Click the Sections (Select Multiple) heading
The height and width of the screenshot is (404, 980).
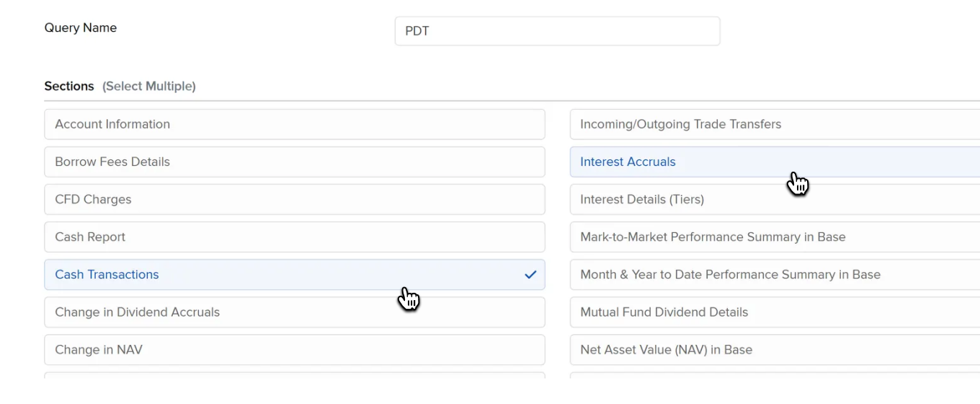click(x=120, y=87)
